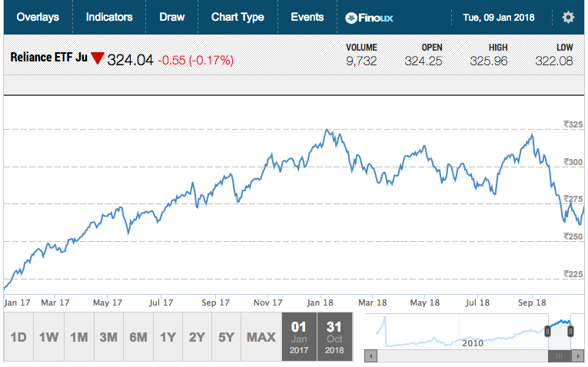Click the price 324.04

coord(130,60)
